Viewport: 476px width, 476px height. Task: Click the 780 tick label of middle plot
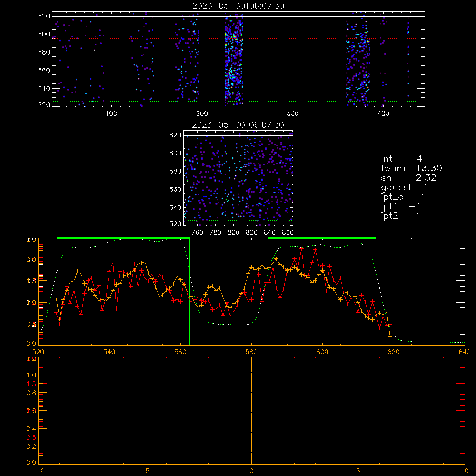216,233
